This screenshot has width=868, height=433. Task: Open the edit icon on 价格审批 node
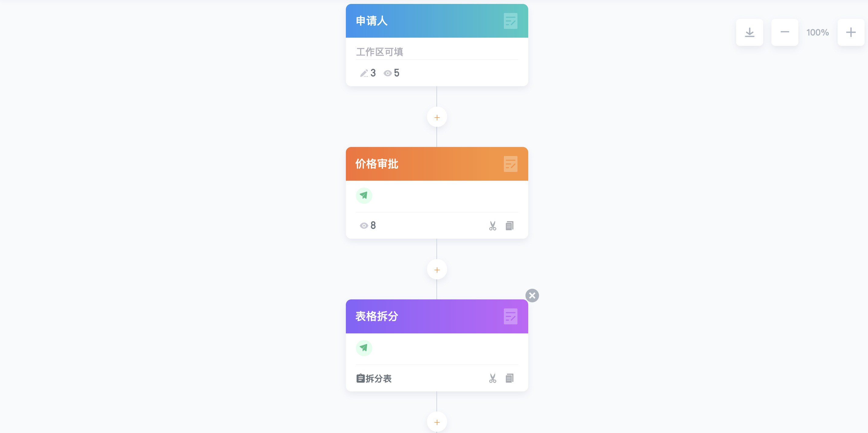pyautogui.click(x=510, y=164)
